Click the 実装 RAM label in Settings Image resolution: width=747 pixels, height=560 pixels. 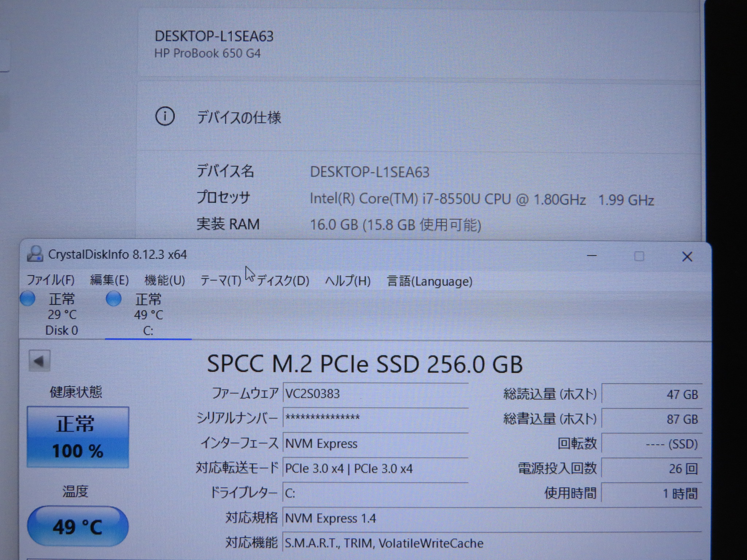point(228,224)
